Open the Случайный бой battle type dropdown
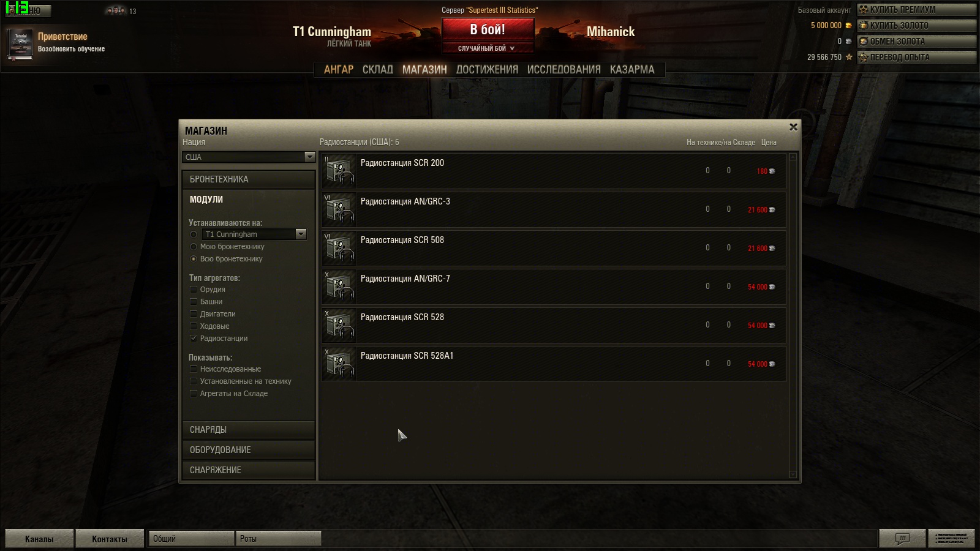This screenshot has height=551, width=980. pyautogui.click(x=487, y=48)
